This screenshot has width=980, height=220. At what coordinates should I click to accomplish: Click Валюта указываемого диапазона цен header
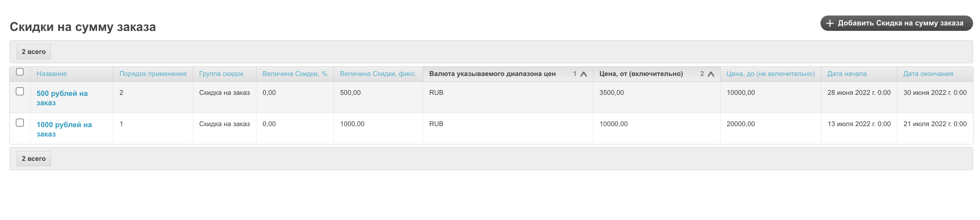pos(492,74)
